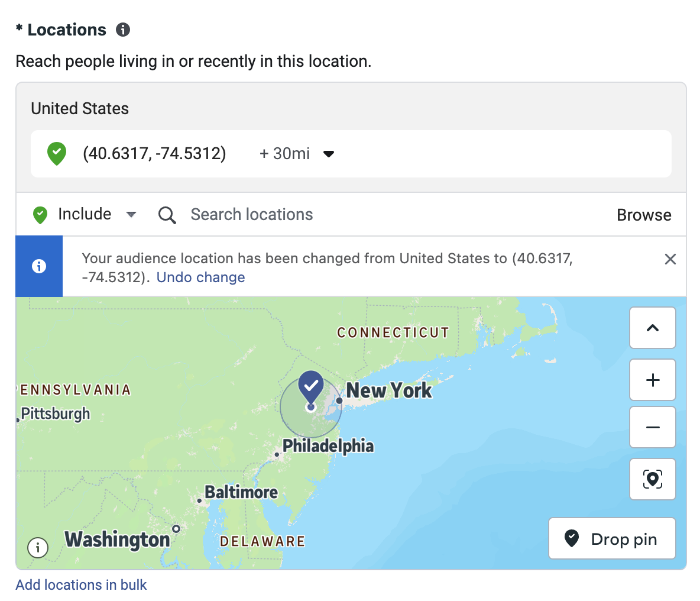Click the Locations info tooltip icon
Viewport: 700px width, 601px height.
tap(123, 30)
